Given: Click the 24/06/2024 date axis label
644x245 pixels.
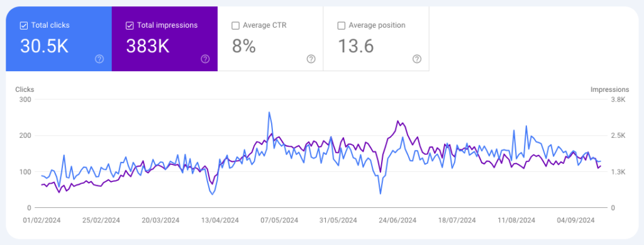Looking at the screenshot, I should pyautogui.click(x=397, y=220).
